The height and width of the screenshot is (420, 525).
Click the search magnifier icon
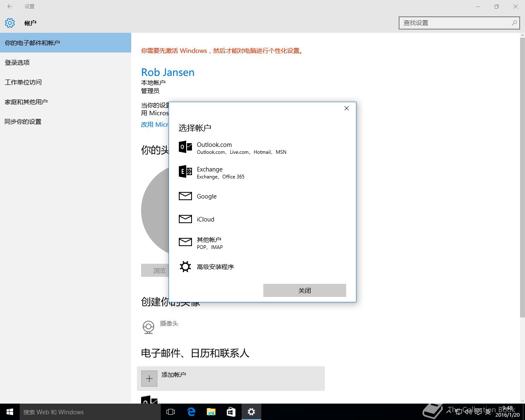click(514, 23)
